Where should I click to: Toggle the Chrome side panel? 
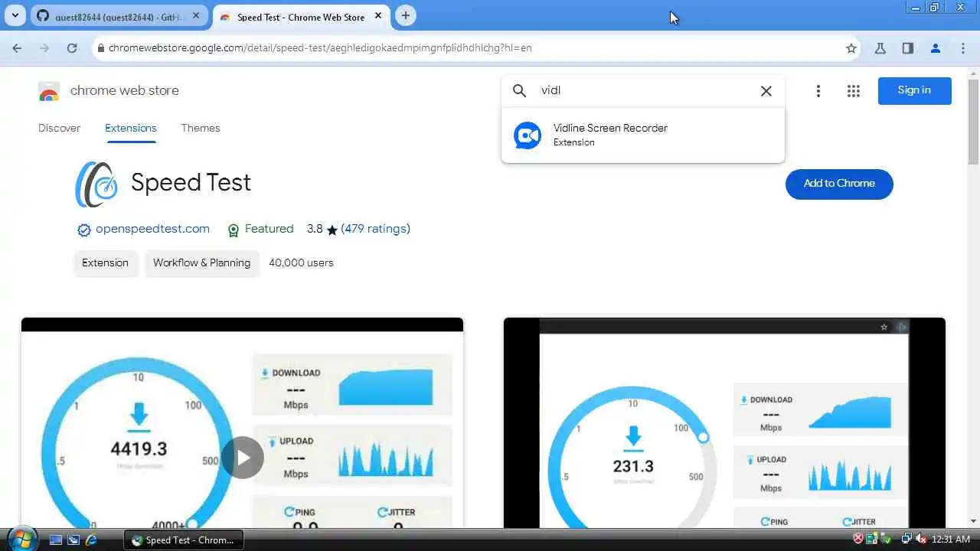907,48
